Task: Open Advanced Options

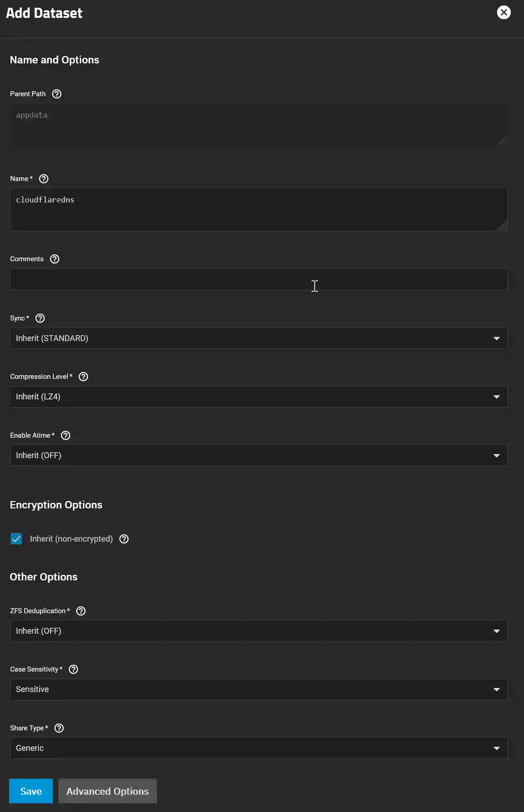Action: (x=107, y=791)
